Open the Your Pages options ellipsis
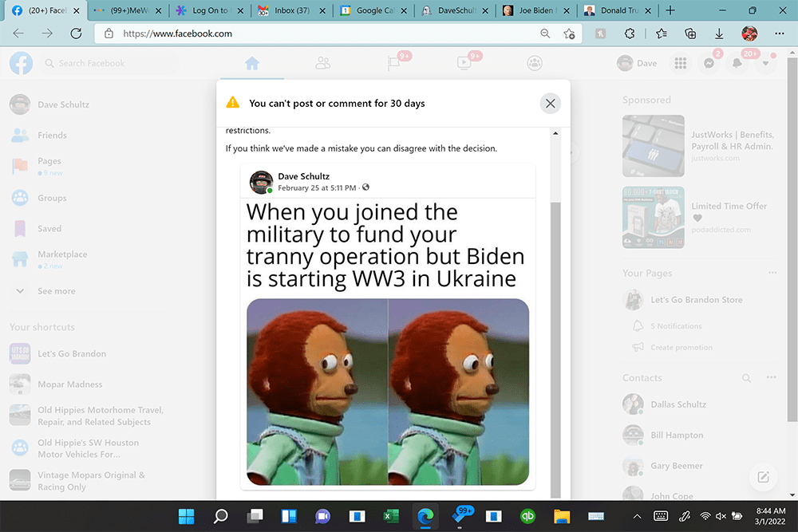Viewport: 798px width, 532px height. (x=772, y=273)
